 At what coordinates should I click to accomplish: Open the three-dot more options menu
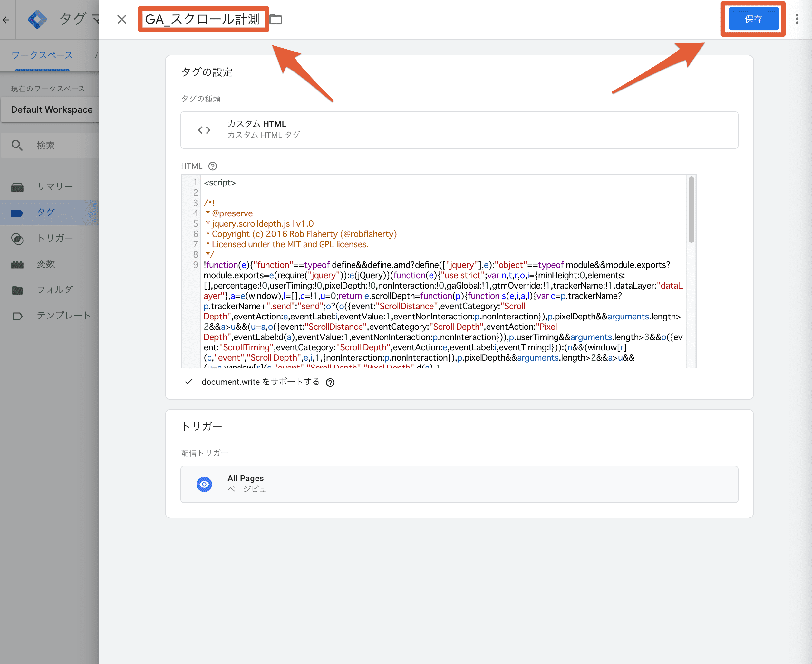[797, 19]
